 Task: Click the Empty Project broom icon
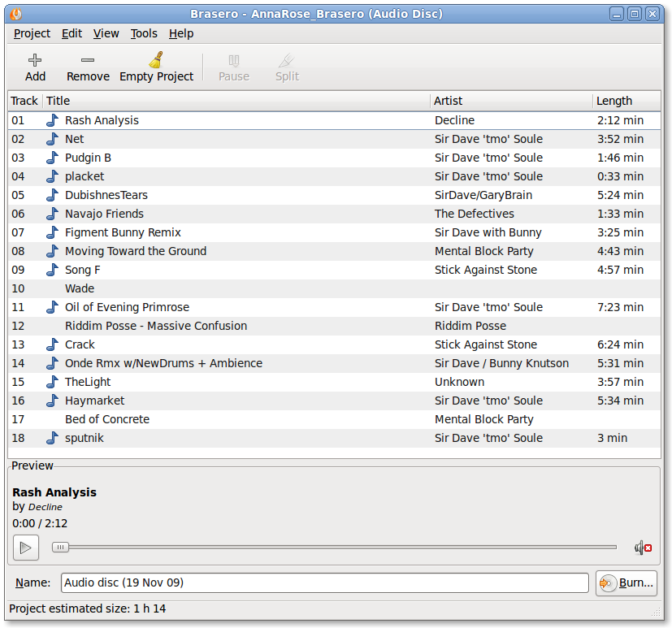[156, 60]
